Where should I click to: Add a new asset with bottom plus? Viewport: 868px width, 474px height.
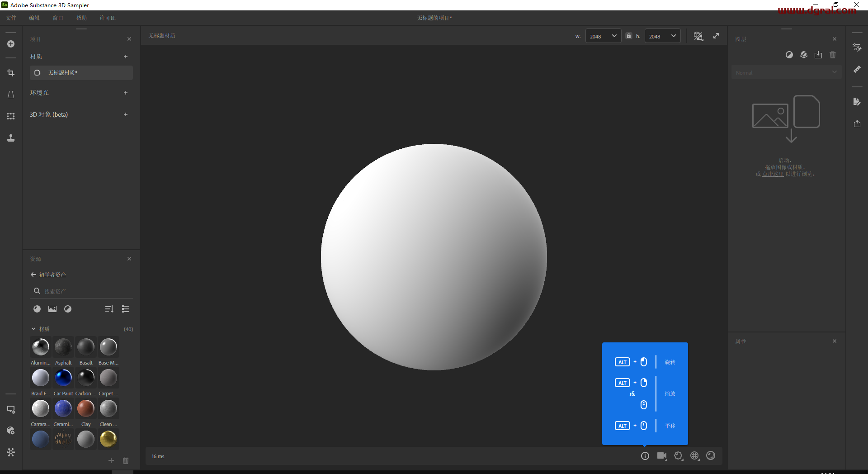point(111,460)
